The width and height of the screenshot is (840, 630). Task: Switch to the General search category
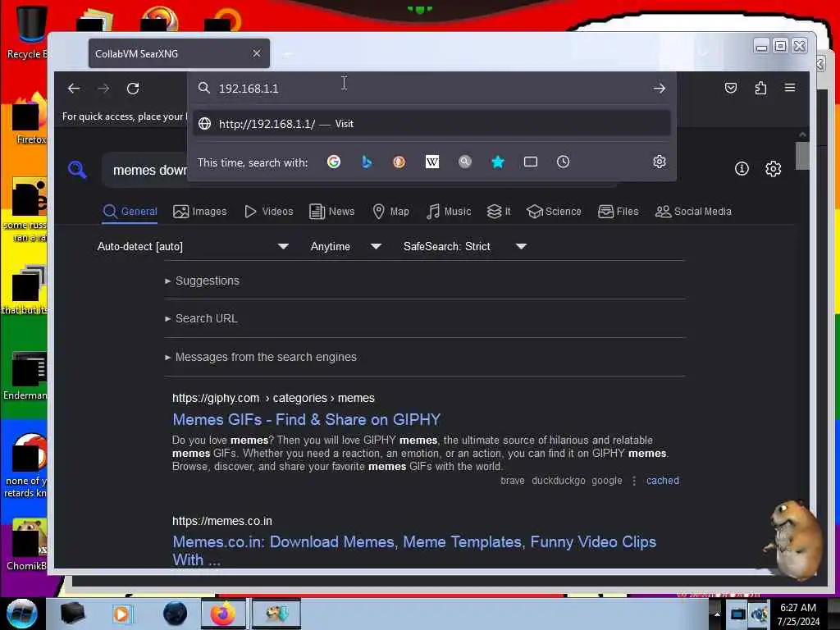tap(130, 212)
